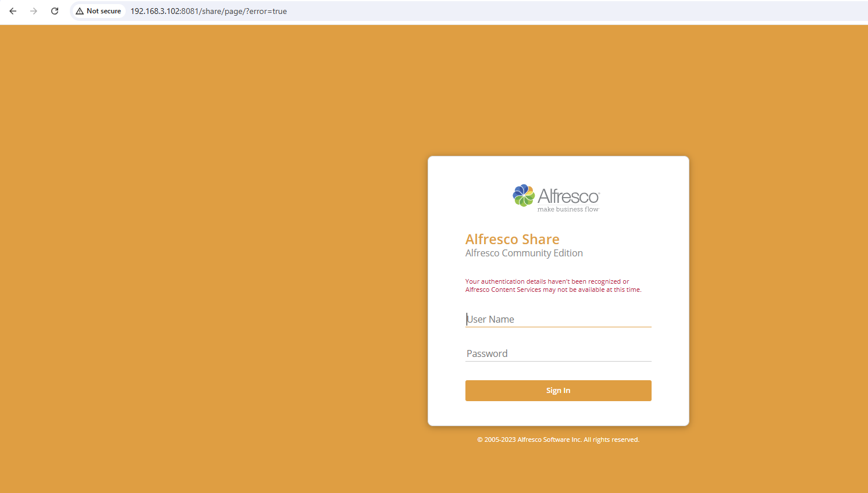Viewport: 868px width, 493px height.
Task: Reload the page with refresh icon
Action: (x=55, y=11)
